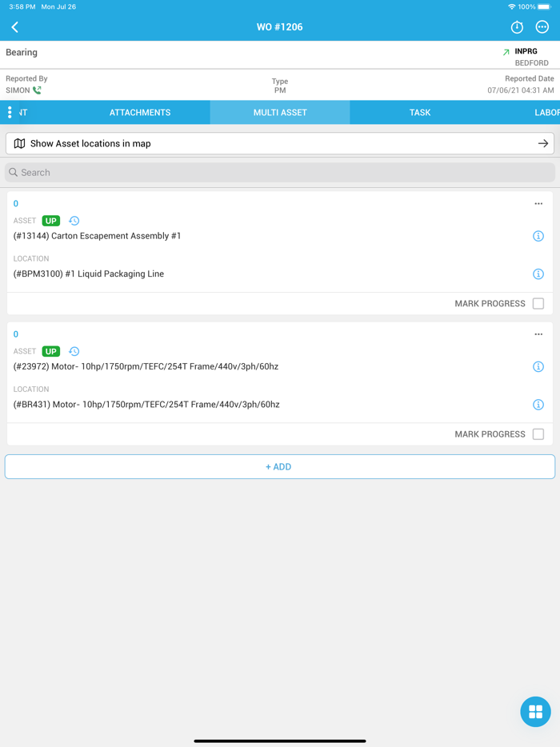Open ellipsis menu for Motor asset card

point(538,334)
